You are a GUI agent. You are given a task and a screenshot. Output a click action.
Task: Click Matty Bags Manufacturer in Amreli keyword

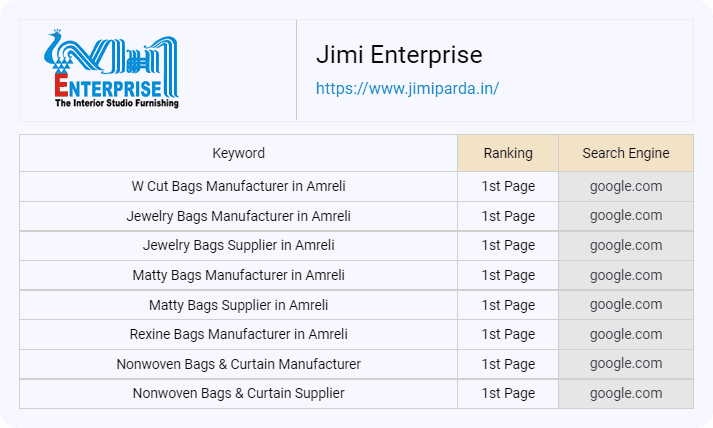pyautogui.click(x=238, y=275)
